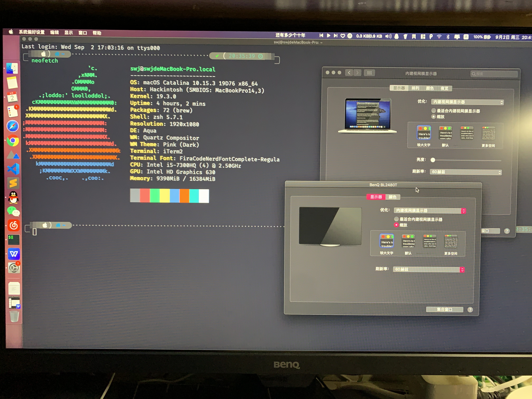This screenshot has width=532, height=399.
Task: Open Safari from the Dock
Action: tap(13, 126)
